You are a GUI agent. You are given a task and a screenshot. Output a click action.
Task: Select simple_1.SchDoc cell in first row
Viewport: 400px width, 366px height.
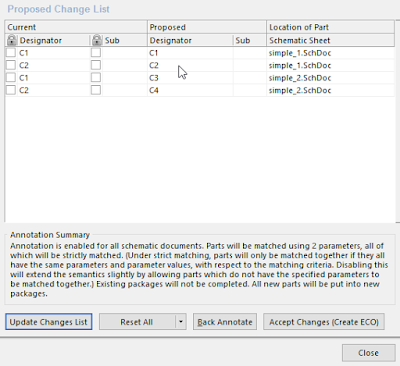point(331,53)
